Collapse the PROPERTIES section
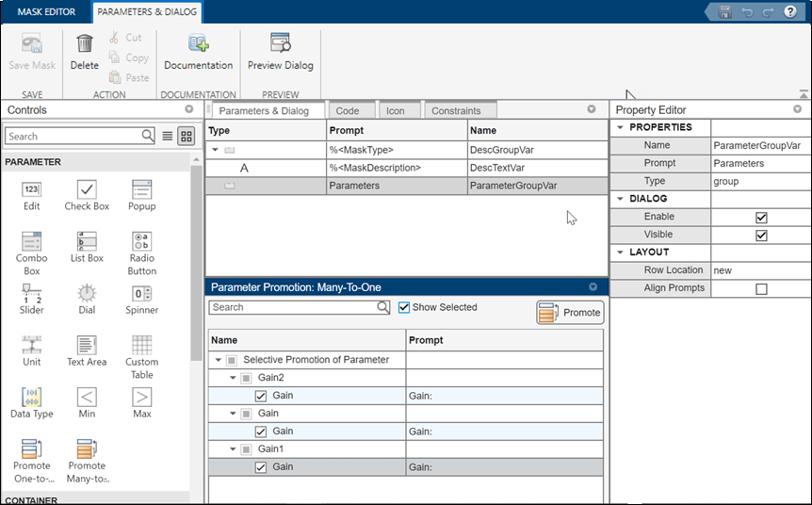The image size is (812, 505). pos(620,127)
